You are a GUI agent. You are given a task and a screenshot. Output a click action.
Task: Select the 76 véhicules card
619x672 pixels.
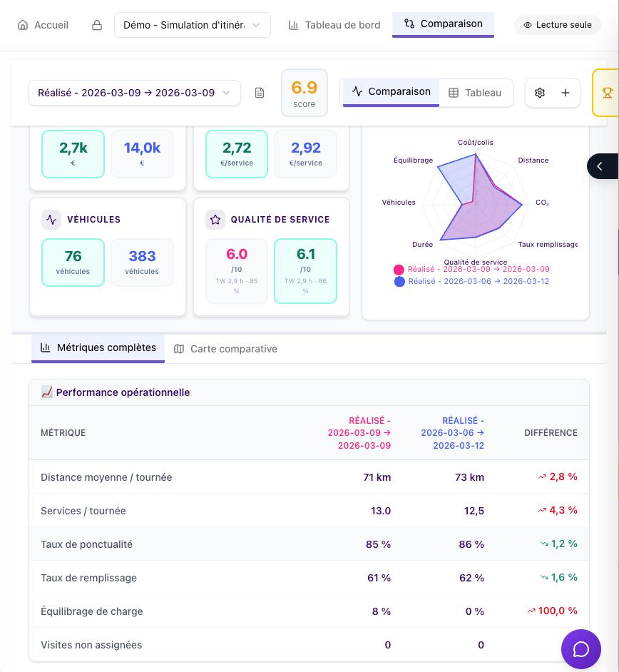pos(73,262)
